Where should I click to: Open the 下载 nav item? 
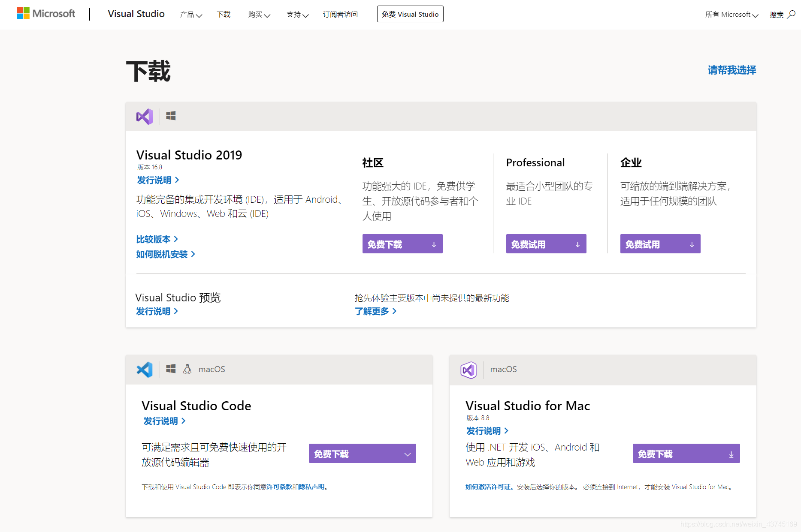coord(224,15)
